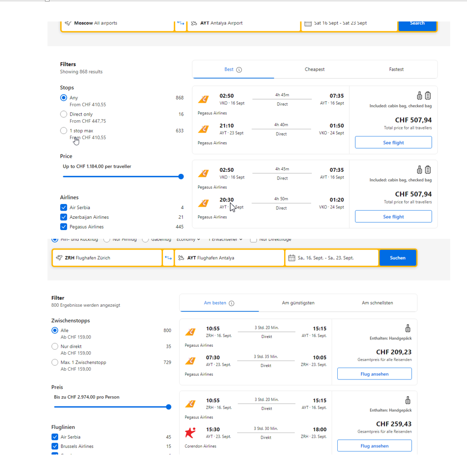Image resolution: width=467 pixels, height=476 pixels.
Task: Click Sa. 16. Sept. - Sa. 23. Sept. dates
Action: coord(332,258)
